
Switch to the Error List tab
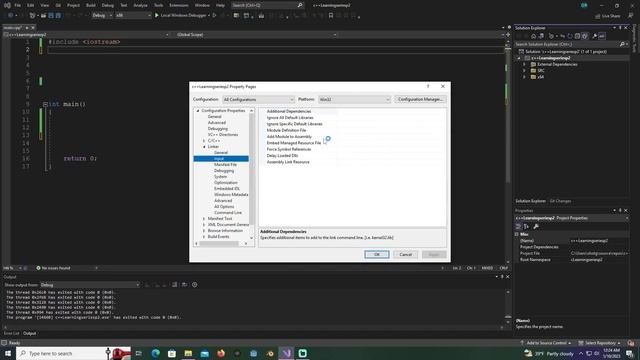pos(11,333)
